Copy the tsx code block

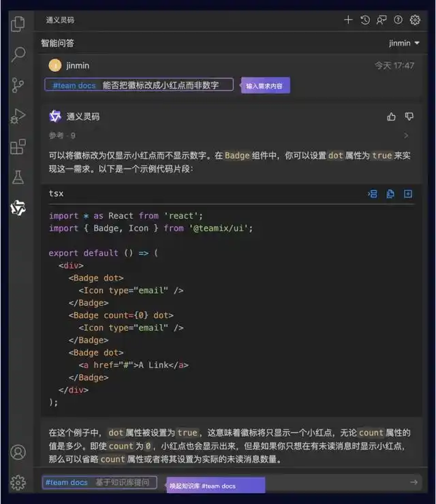pyautogui.click(x=390, y=194)
